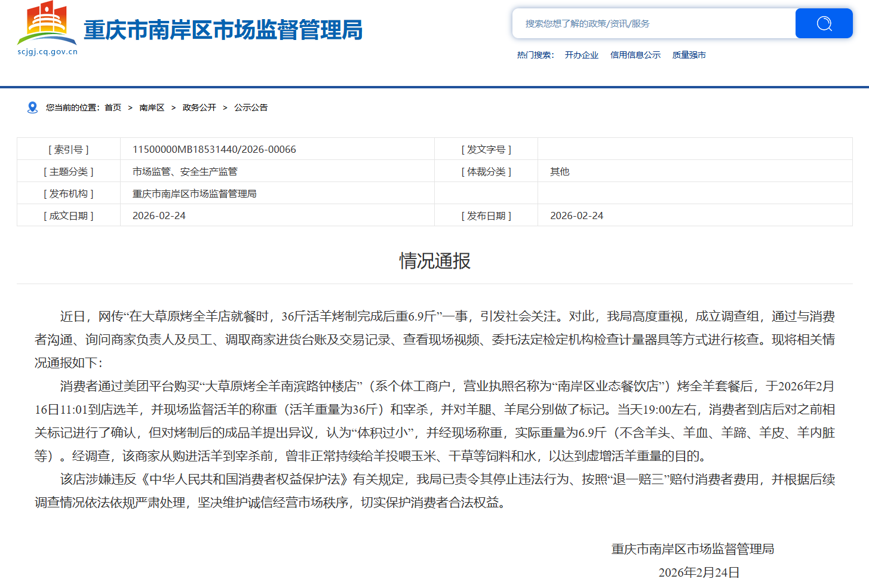Open the 质量强市 hot search link
Screen dimensions: 869x588
pos(689,55)
